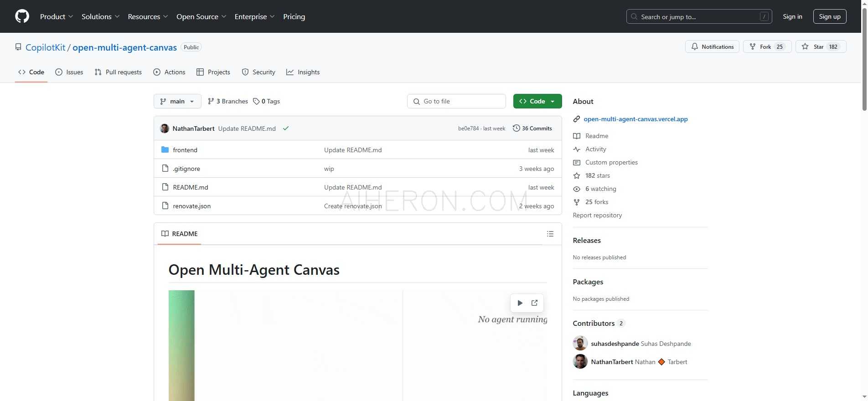Expand the Solutions menu
This screenshot has width=868, height=401.
click(x=100, y=16)
